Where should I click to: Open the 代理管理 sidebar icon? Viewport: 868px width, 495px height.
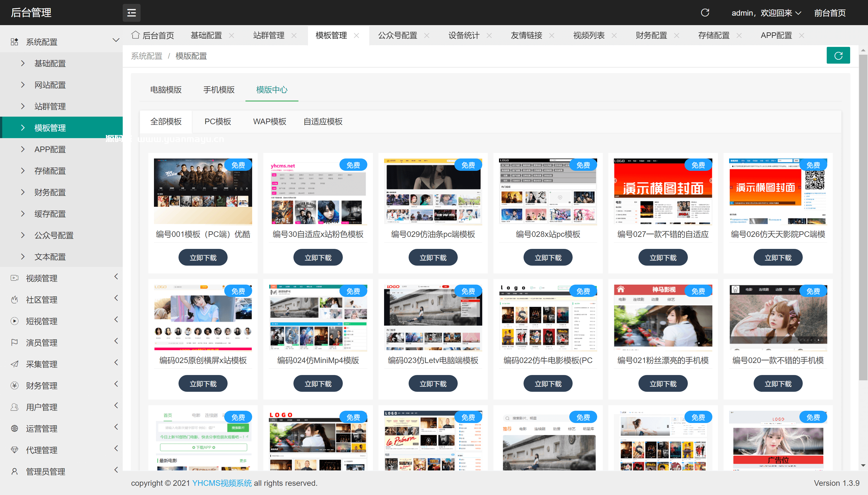pos(14,450)
